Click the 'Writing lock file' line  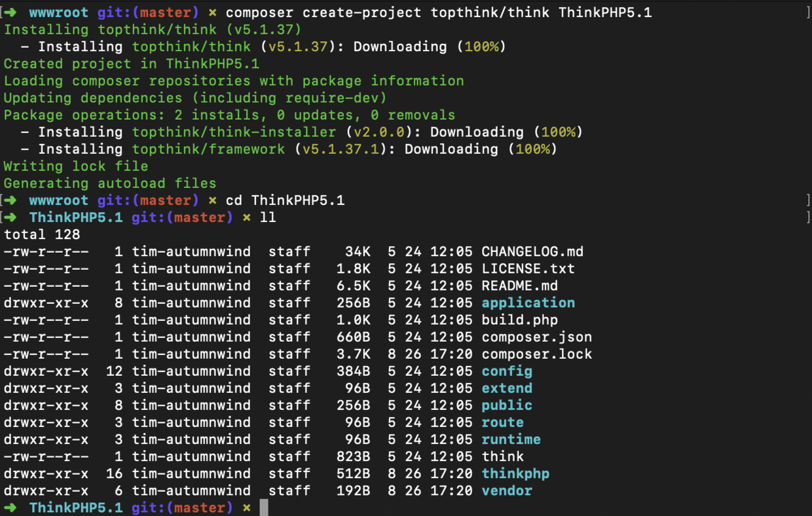click(x=76, y=166)
